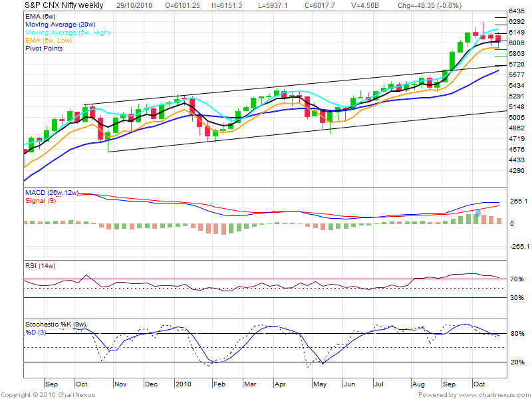This screenshot has width=532, height=399.
Task: Click the Moving Average (5w, High) legend
Action: [67, 33]
